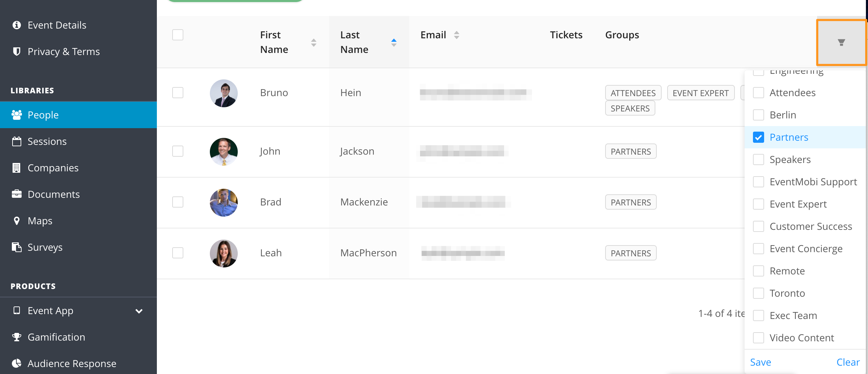Screen dimensions: 868x374
Task: Click the PARTNERS tag on John Jackson
Action: coord(631,151)
